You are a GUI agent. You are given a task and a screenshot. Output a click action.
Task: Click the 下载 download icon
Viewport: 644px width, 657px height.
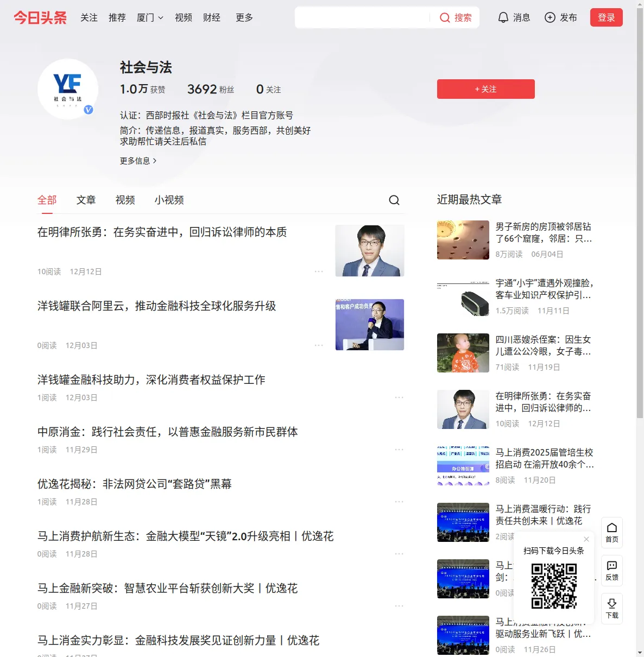612,609
